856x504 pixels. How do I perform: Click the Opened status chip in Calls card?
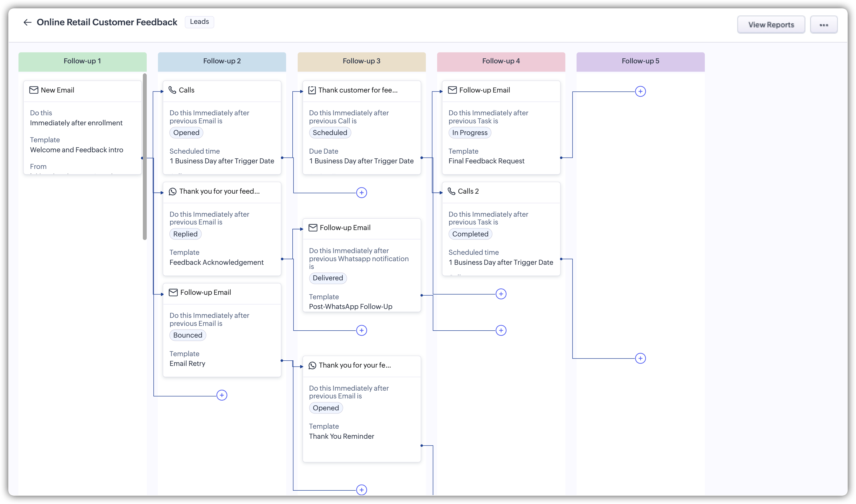pyautogui.click(x=186, y=133)
